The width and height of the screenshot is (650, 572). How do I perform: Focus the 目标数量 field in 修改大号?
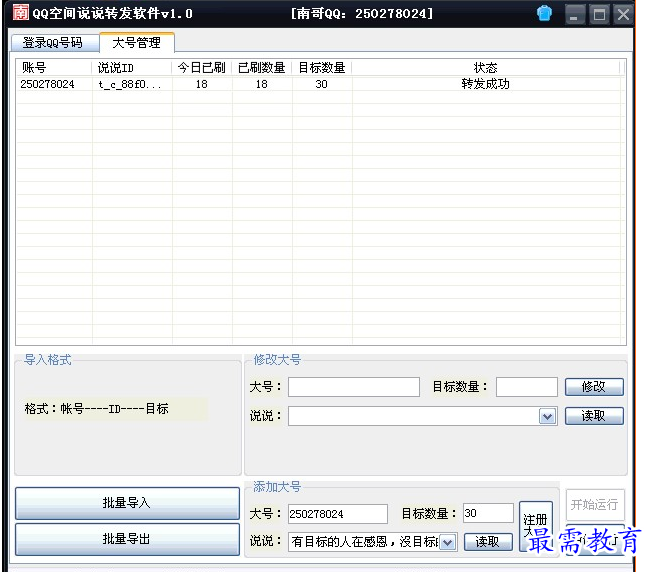coord(526,387)
